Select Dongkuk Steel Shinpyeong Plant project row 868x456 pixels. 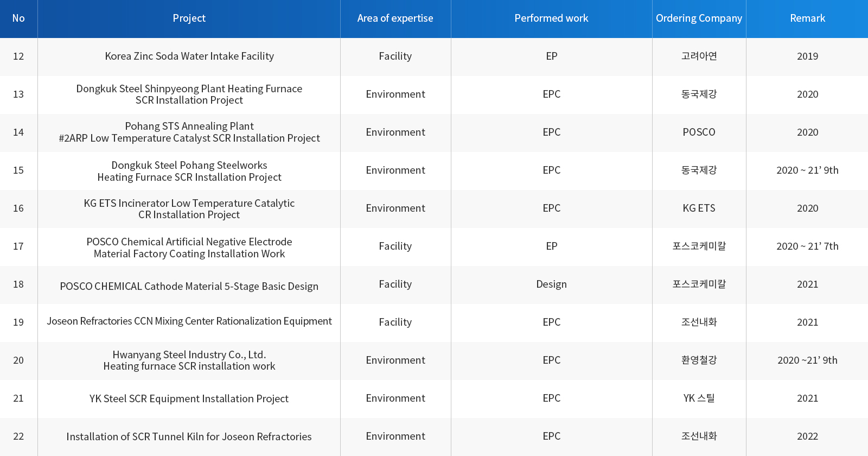[189, 94]
